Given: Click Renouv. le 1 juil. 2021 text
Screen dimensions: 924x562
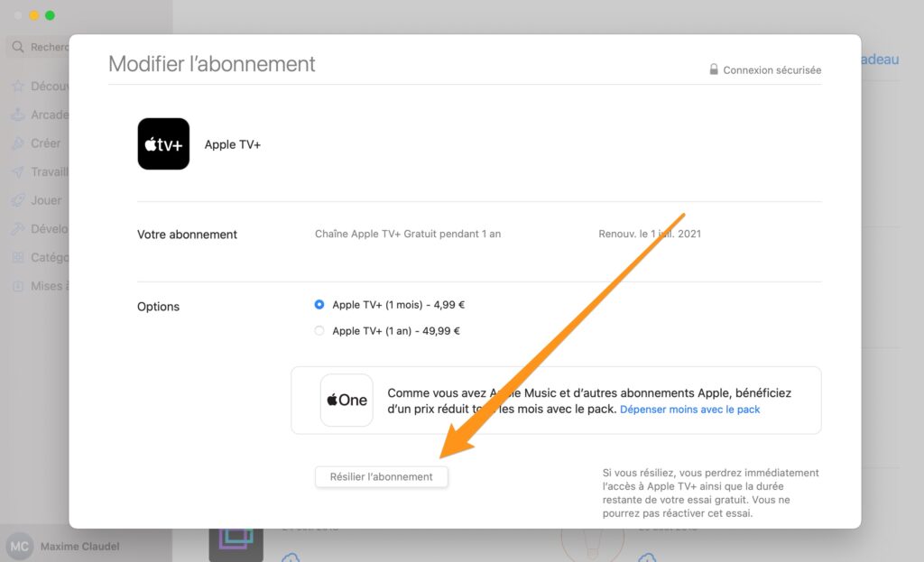Looking at the screenshot, I should point(650,234).
